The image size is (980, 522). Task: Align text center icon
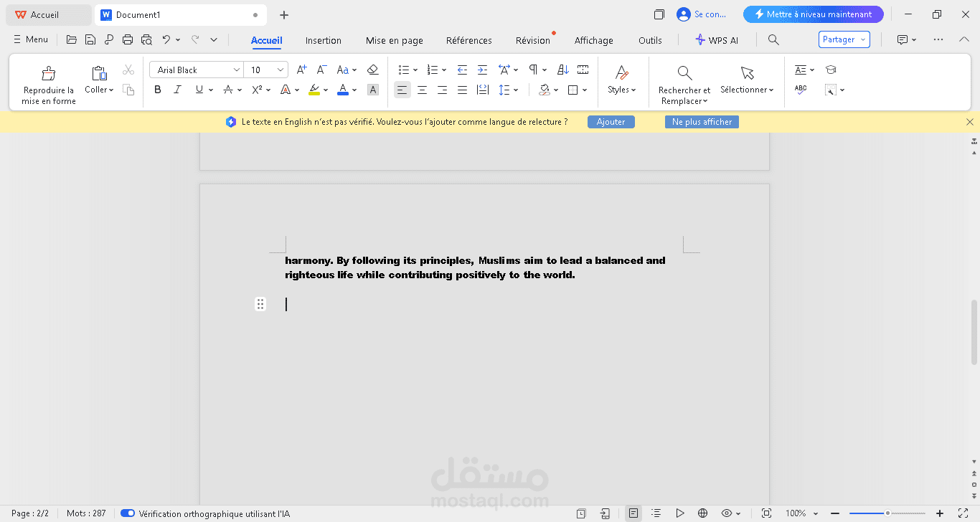[423, 90]
